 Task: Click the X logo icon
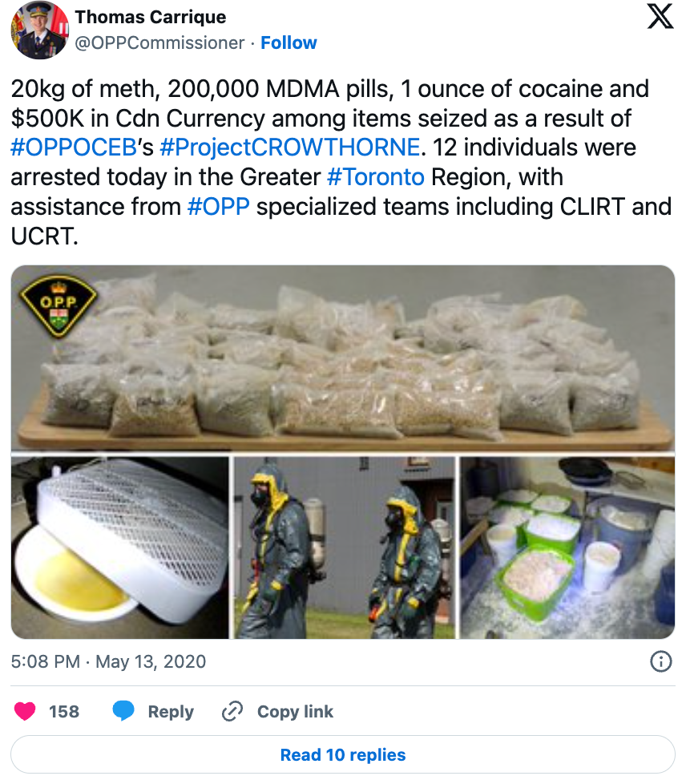(x=660, y=17)
